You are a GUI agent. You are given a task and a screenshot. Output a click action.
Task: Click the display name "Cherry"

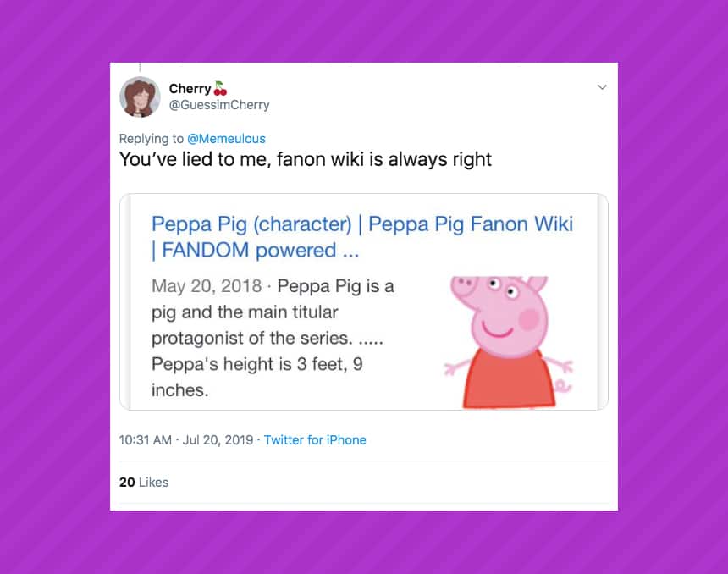point(190,89)
